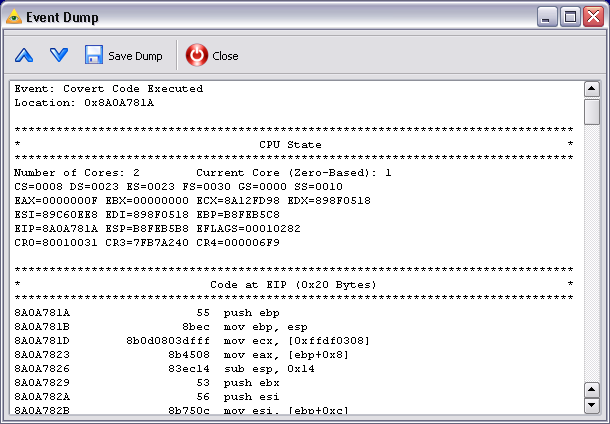This screenshot has width=610, height=424.
Task: Click the 'CR3=7FB7A240' register value
Action: (147, 243)
